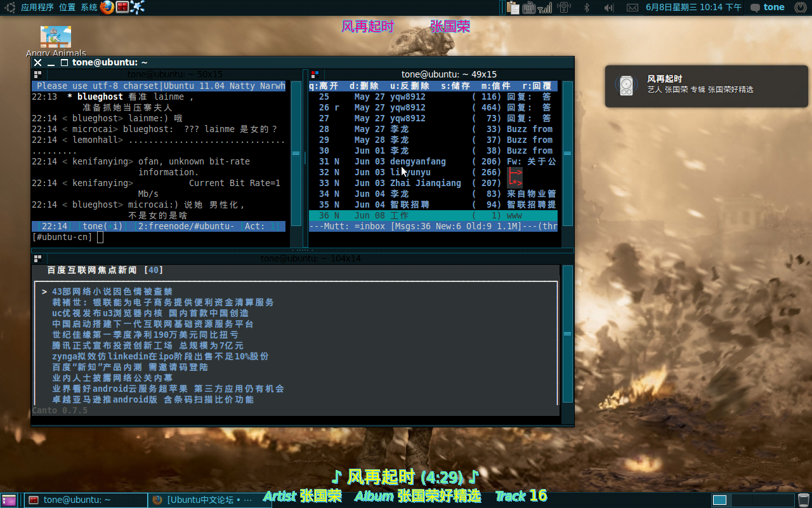The image size is (812, 508).
Task: Select mail 28 from 李龙 May 27
Action: click(x=433, y=129)
